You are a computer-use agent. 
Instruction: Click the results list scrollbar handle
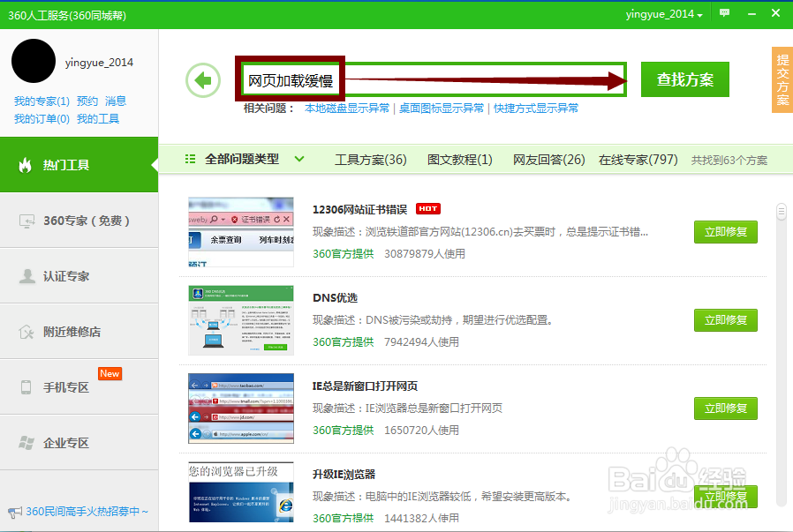click(x=782, y=212)
